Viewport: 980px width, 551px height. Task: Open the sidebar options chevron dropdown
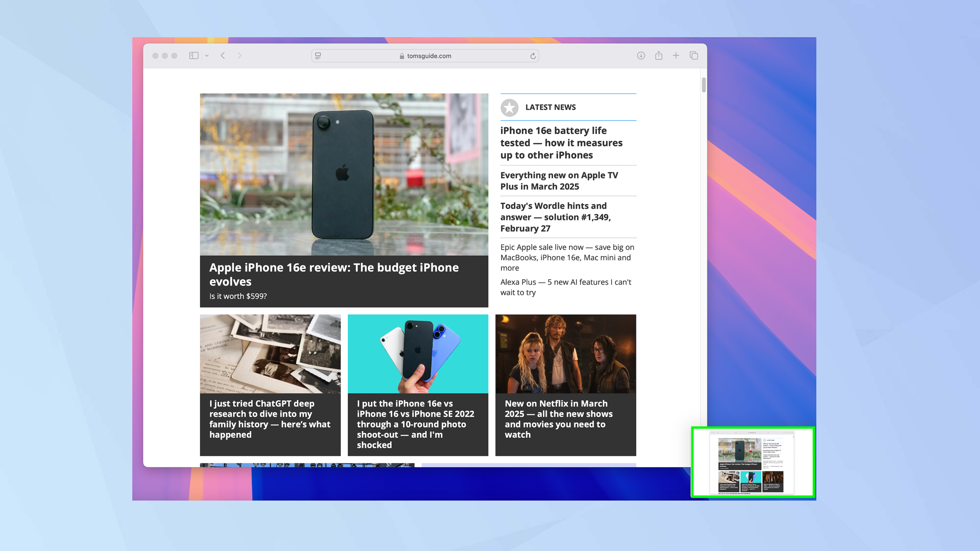[206, 55]
